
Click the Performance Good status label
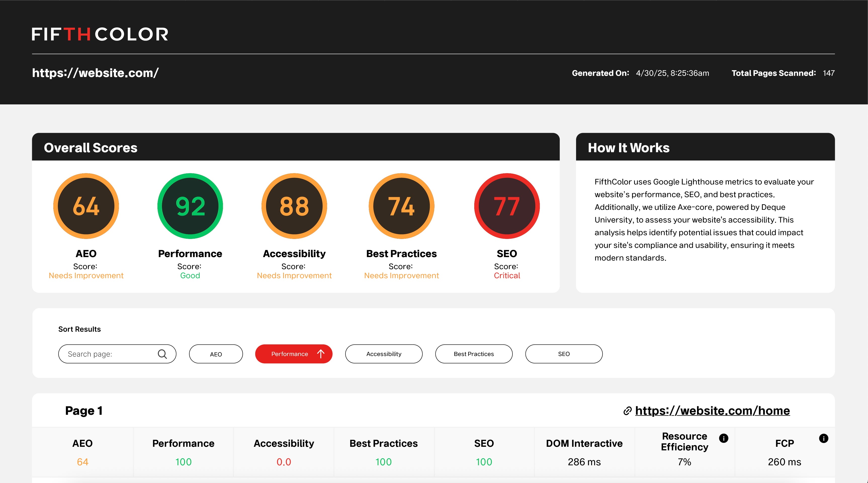190,275
